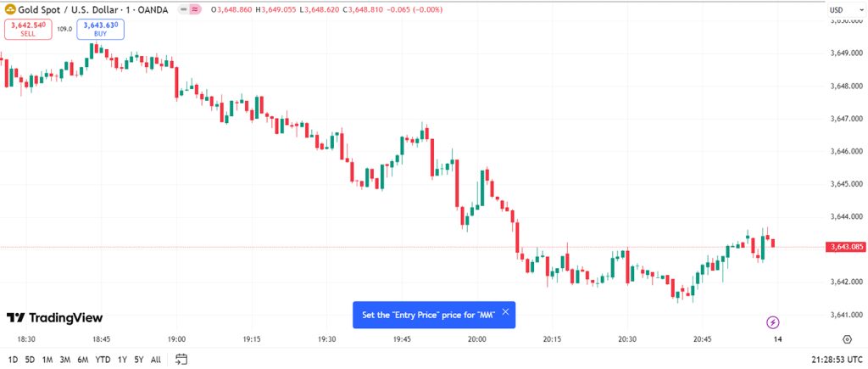The height and width of the screenshot is (369, 868).
Task: Open the USD currency dropdown
Action: point(842,10)
